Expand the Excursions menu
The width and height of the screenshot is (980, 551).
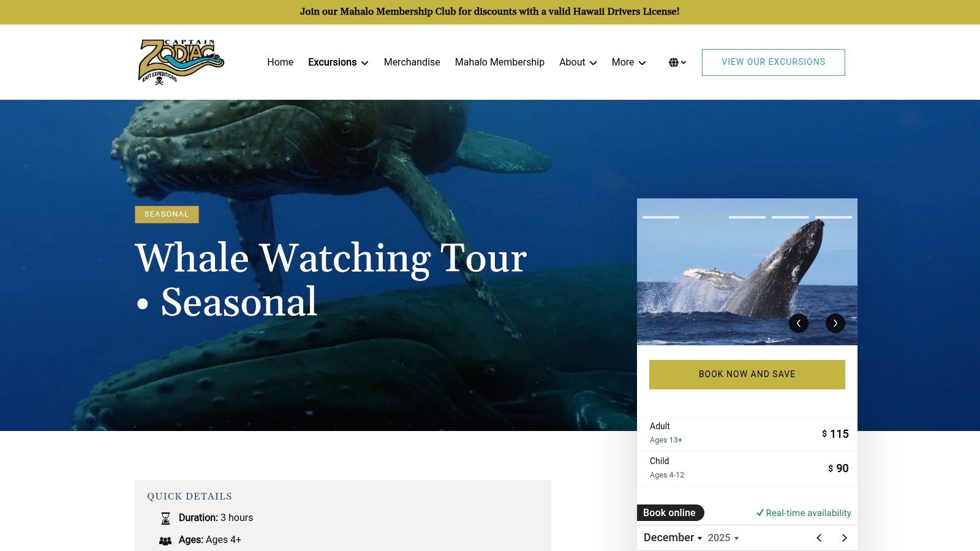pyautogui.click(x=338, y=62)
